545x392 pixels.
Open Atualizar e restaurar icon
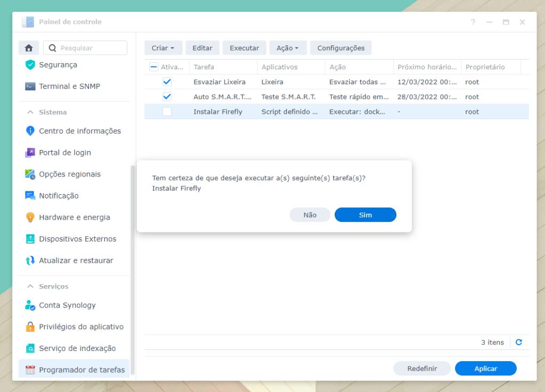[x=30, y=261]
